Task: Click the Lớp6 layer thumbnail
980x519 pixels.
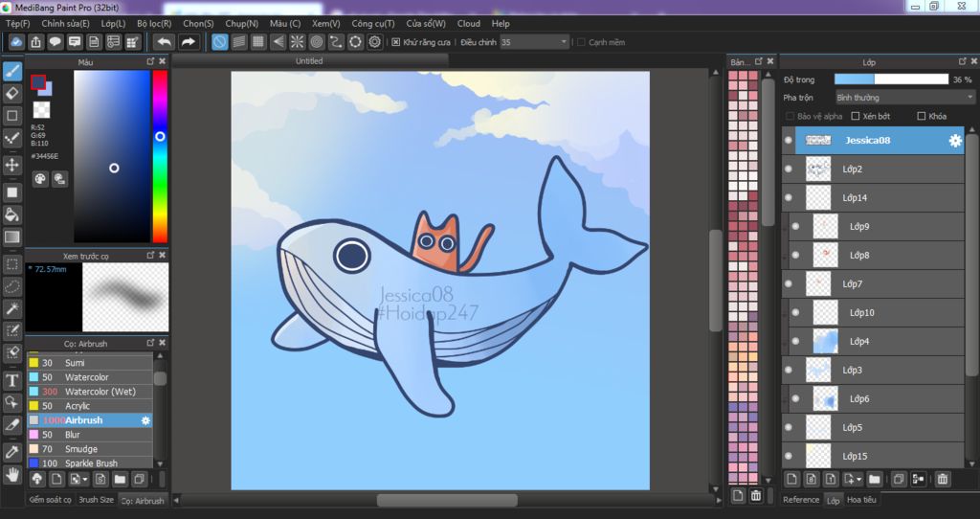Action: coord(825,399)
